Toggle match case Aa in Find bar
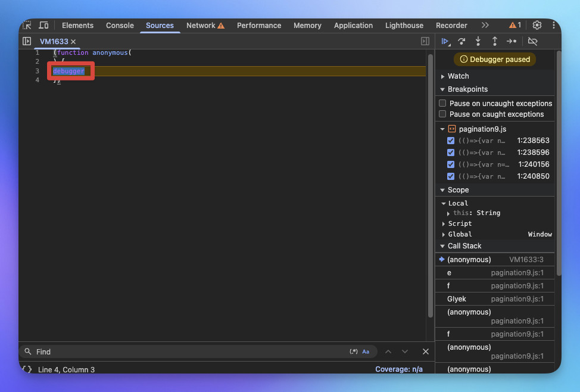Image resolution: width=580 pixels, height=392 pixels. click(366, 351)
